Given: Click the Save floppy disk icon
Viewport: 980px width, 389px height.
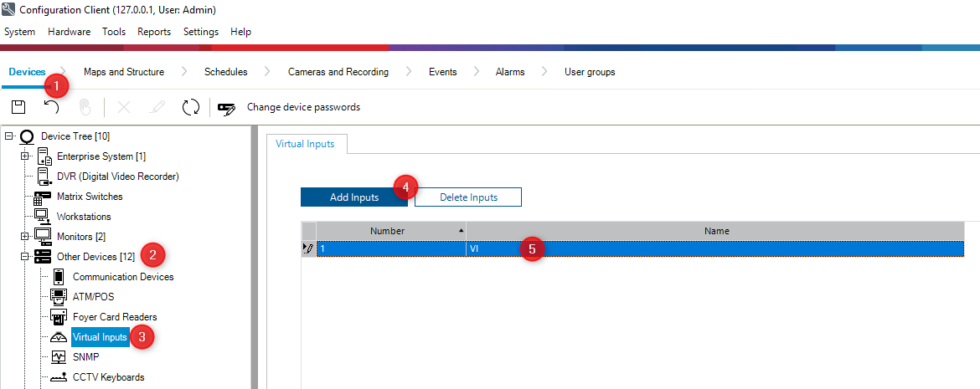Looking at the screenshot, I should (18, 107).
